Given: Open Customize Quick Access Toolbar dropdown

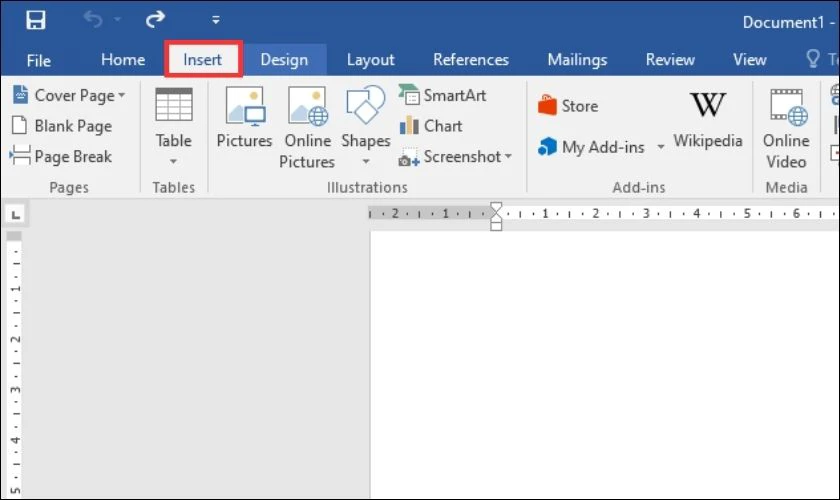Looking at the screenshot, I should [215, 20].
